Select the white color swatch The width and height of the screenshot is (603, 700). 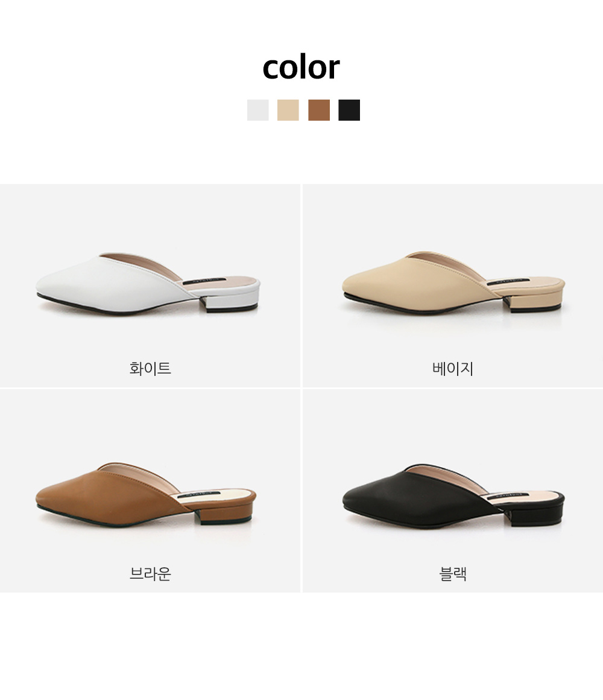[x=258, y=110]
